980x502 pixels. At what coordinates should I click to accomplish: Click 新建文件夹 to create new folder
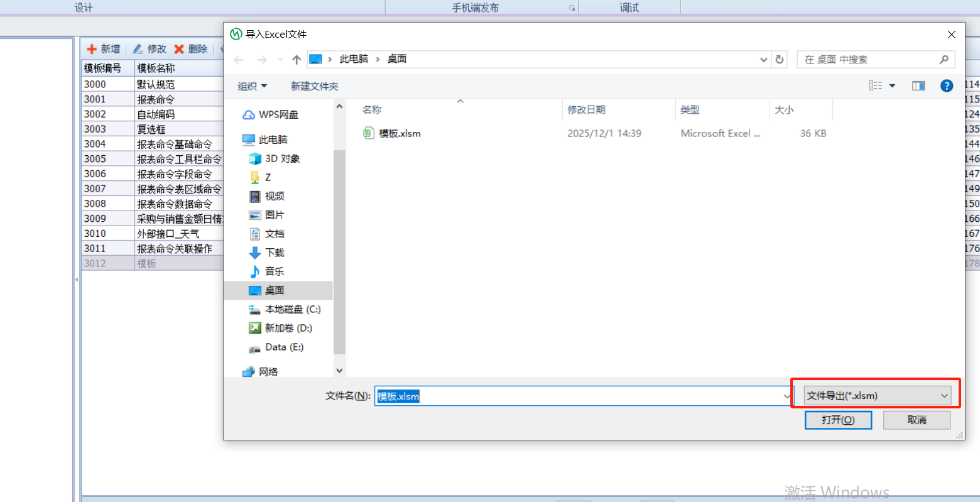click(314, 86)
